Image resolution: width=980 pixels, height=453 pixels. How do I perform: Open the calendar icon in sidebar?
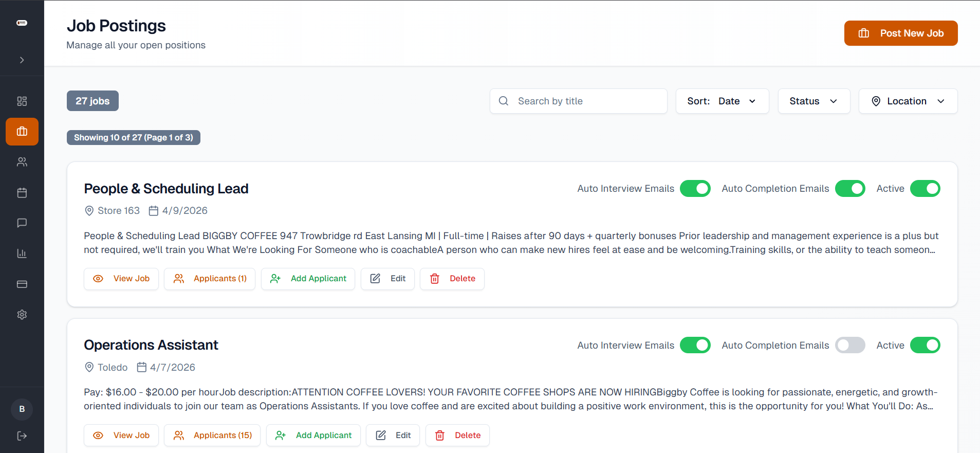(x=22, y=193)
